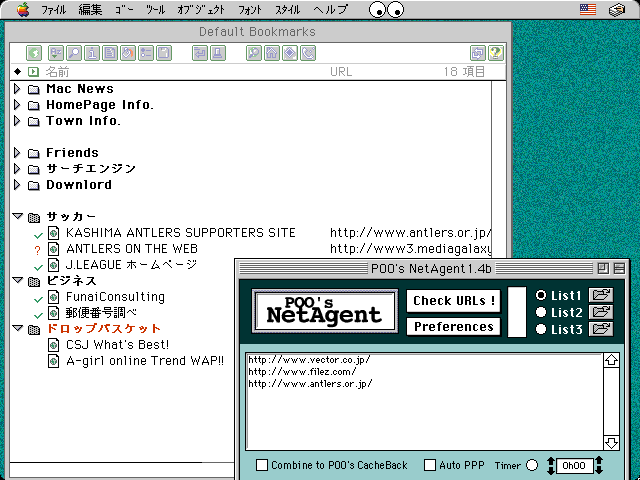Click URL list scroll down arrow
640x480 pixels.
(611, 443)
